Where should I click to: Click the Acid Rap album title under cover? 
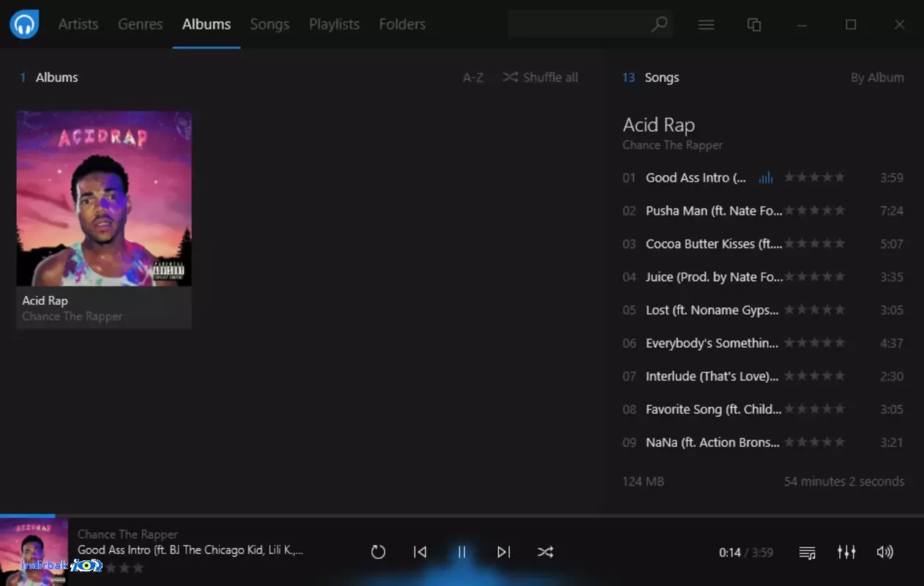click(45, 300)
